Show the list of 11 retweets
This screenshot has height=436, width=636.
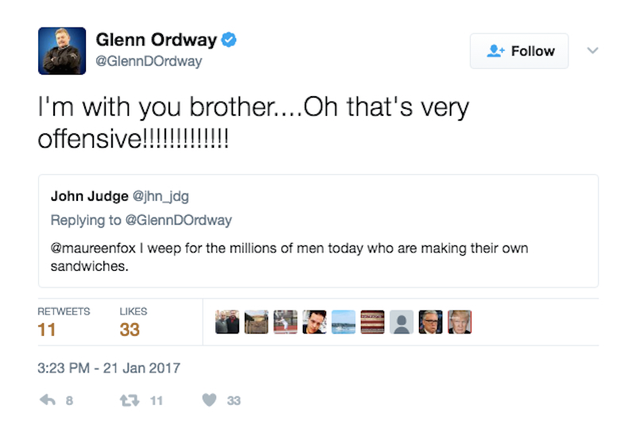pos(64,322)
